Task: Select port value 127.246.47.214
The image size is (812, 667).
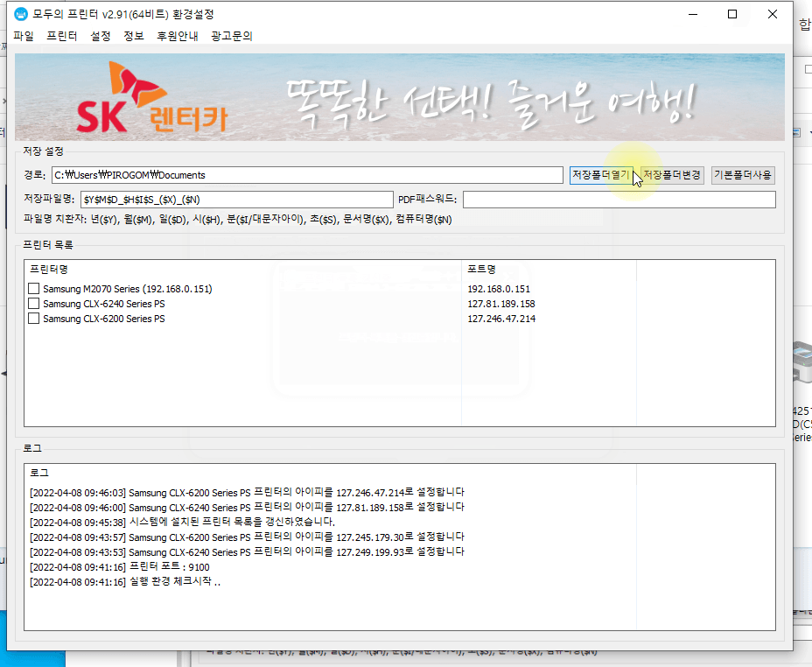Action: [501, 319]
